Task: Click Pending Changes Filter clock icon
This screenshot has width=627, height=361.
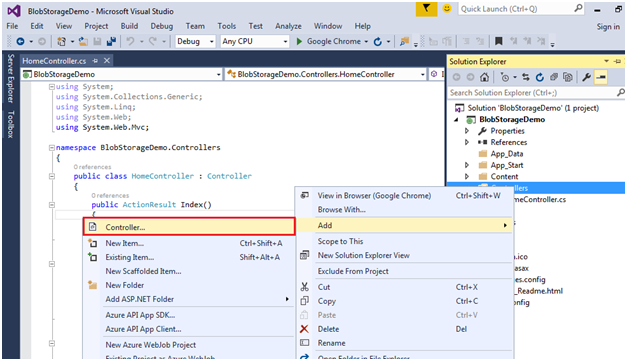Action: 505,77
